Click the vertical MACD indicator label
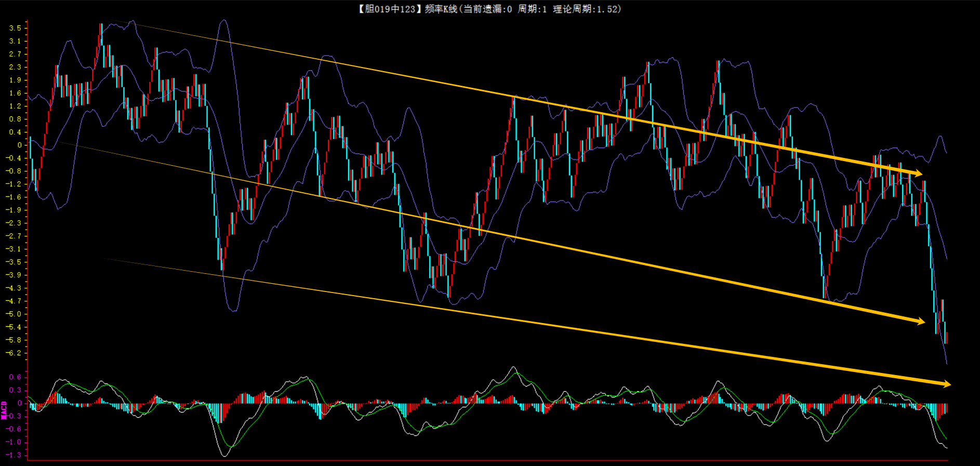Viewport: 980px width, 466px height. pos(4,410)
